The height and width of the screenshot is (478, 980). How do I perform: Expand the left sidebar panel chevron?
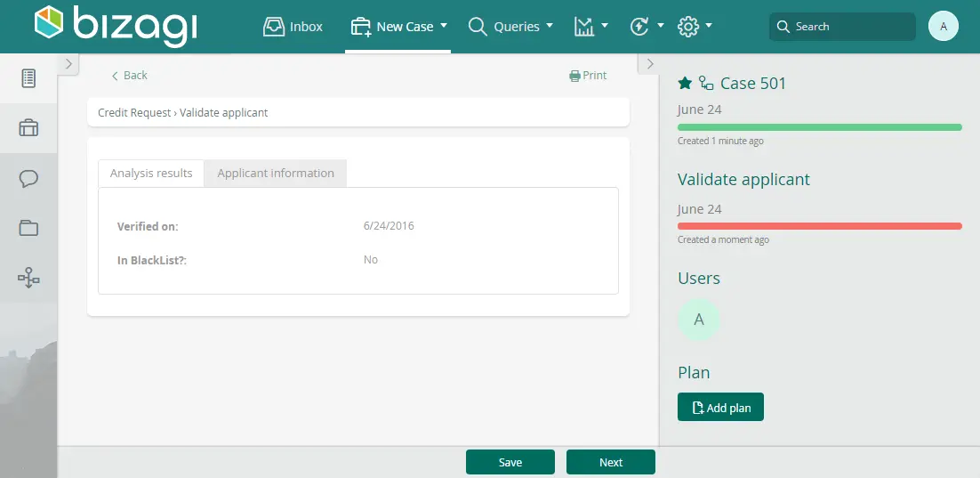[x=68, y=64]
